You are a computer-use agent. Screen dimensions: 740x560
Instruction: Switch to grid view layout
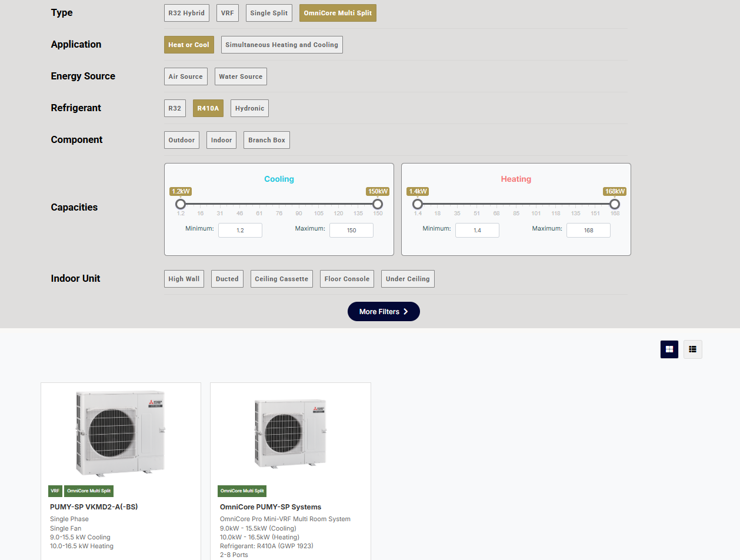(669, 349)
